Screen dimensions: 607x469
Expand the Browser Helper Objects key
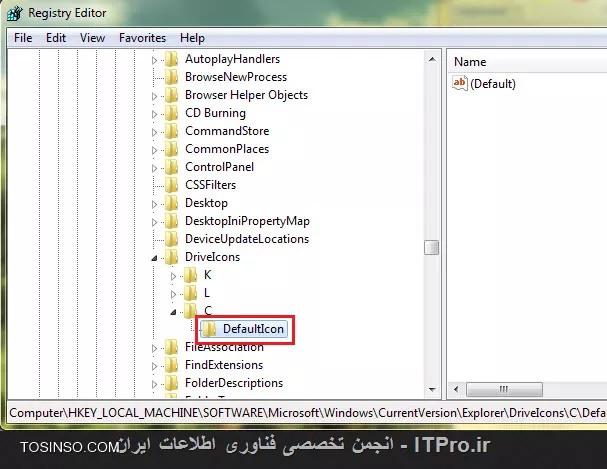[x=154, y=96]
